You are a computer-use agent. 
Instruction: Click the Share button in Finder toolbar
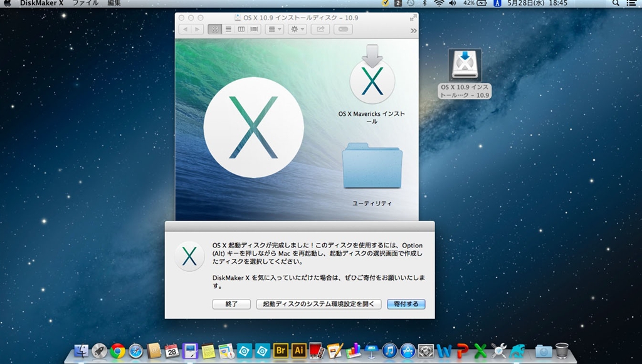(x=320, y=29)
